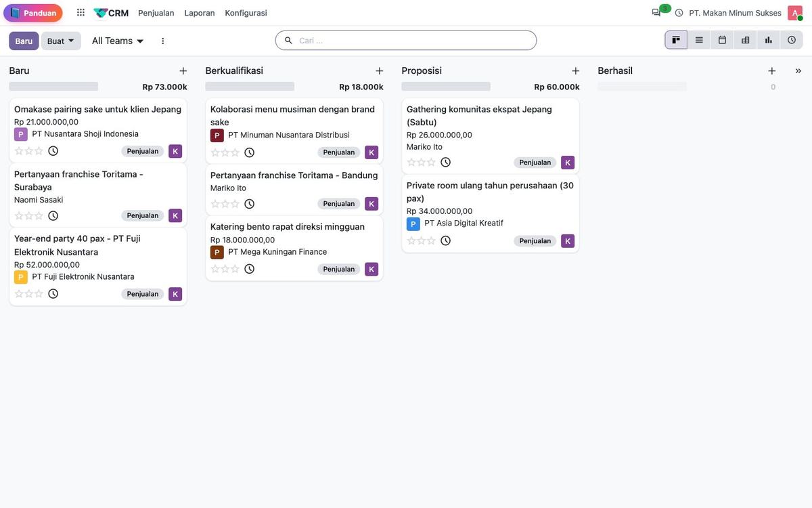Switch to Calendar view
The image size is (812, 508).
pyautogui.click(x=722, y=40)
